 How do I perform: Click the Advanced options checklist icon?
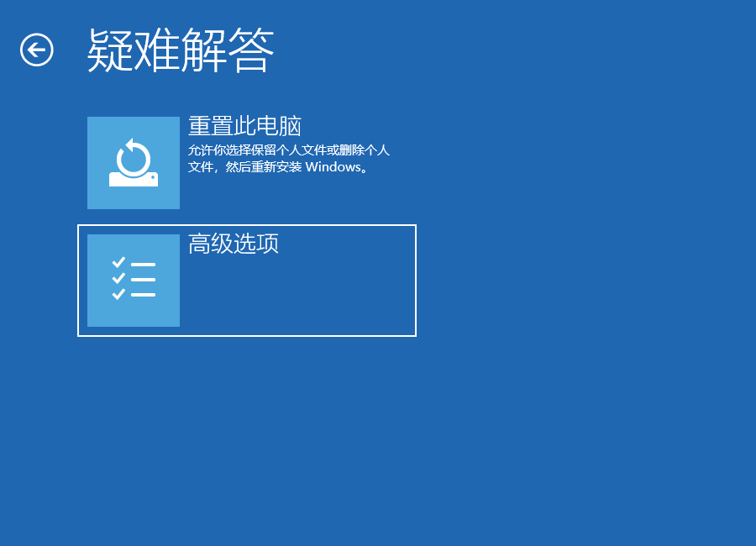(x=133, y=280)
